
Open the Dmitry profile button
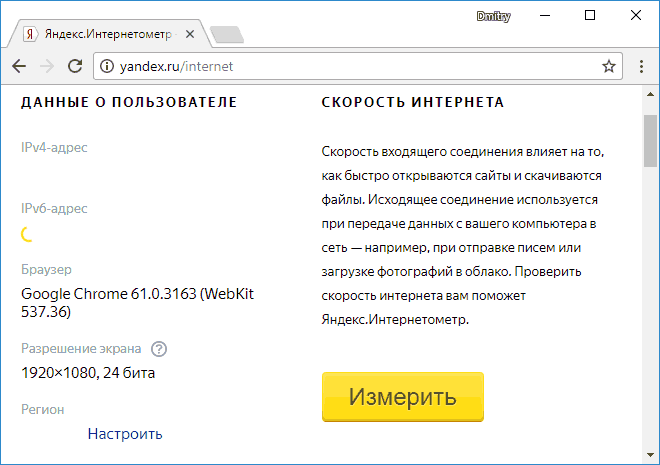[x=493, y=16]
